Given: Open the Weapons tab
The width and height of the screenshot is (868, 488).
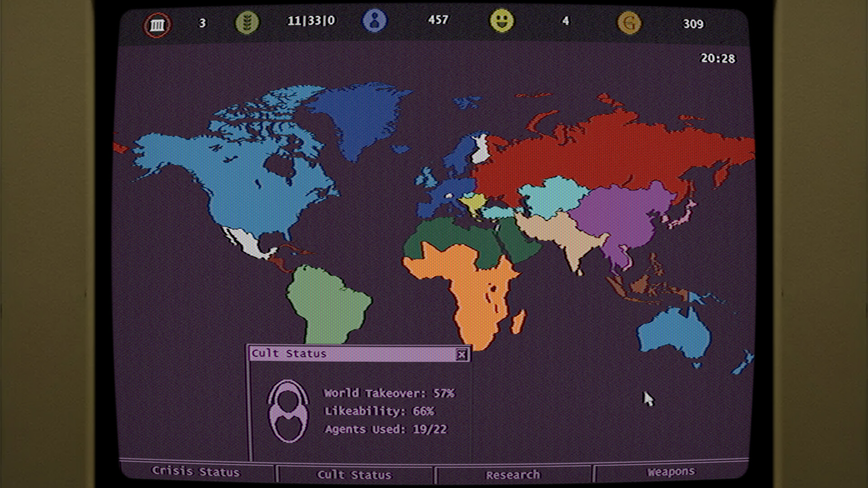Looking at the screenshot, I should tap(672, 473).
